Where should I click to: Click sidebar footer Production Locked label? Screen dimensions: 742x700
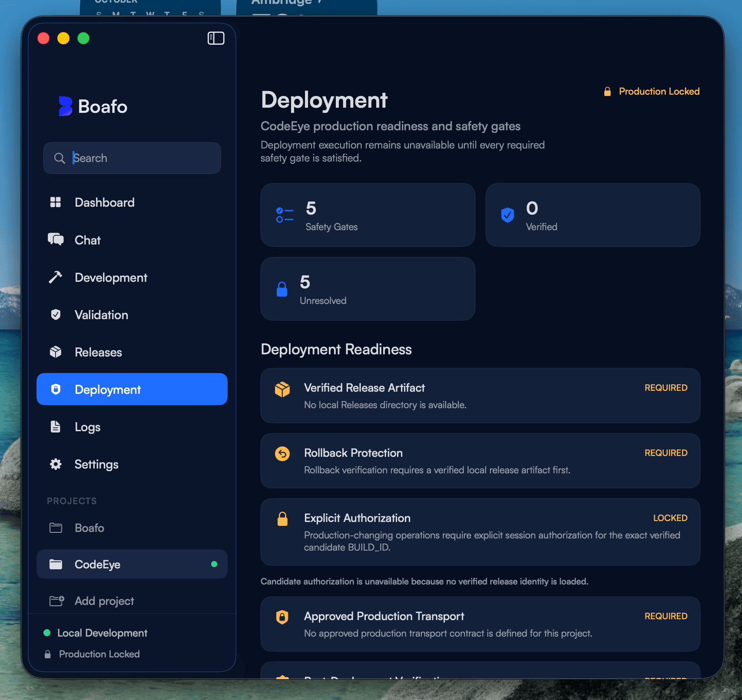99,654
